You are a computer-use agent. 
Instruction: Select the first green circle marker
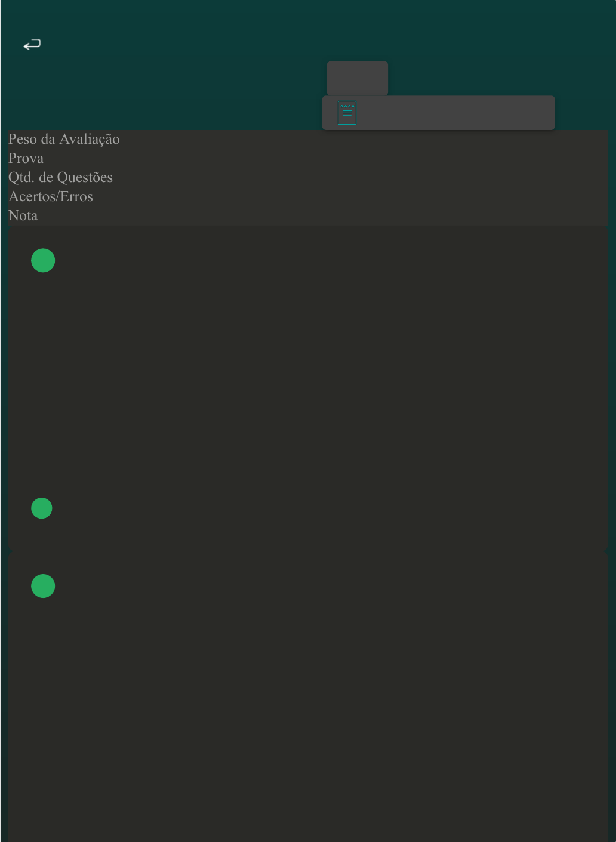[x=43, y=260]
